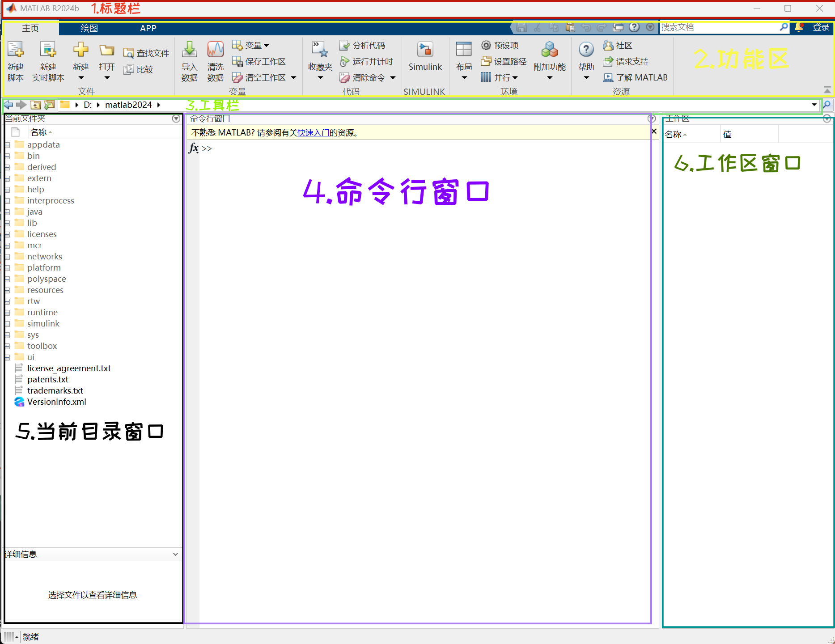The width and height of the screenshot is (835, 644).
Task: Switch to the Plots (绘图) tab
Action: tap(89, 28)
